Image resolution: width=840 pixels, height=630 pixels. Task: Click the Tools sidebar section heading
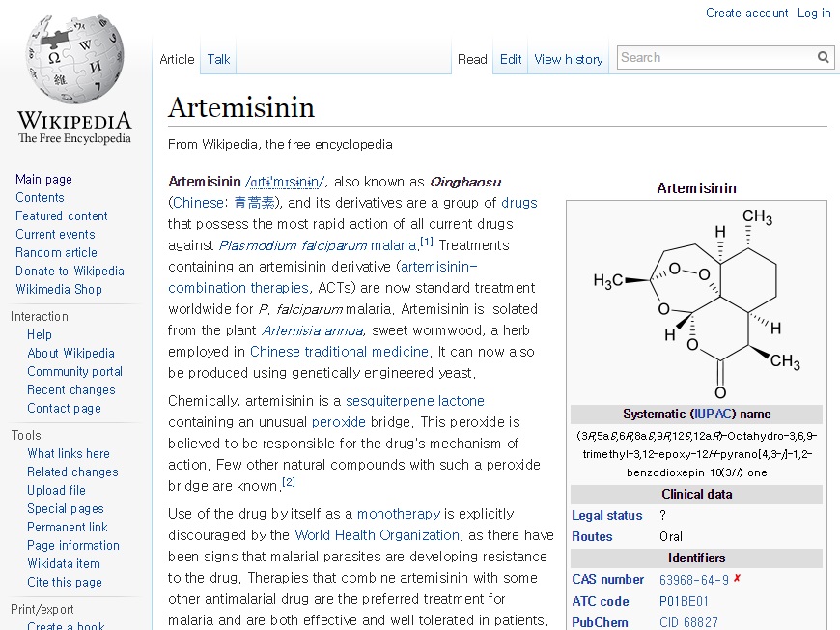coord(26,435)
